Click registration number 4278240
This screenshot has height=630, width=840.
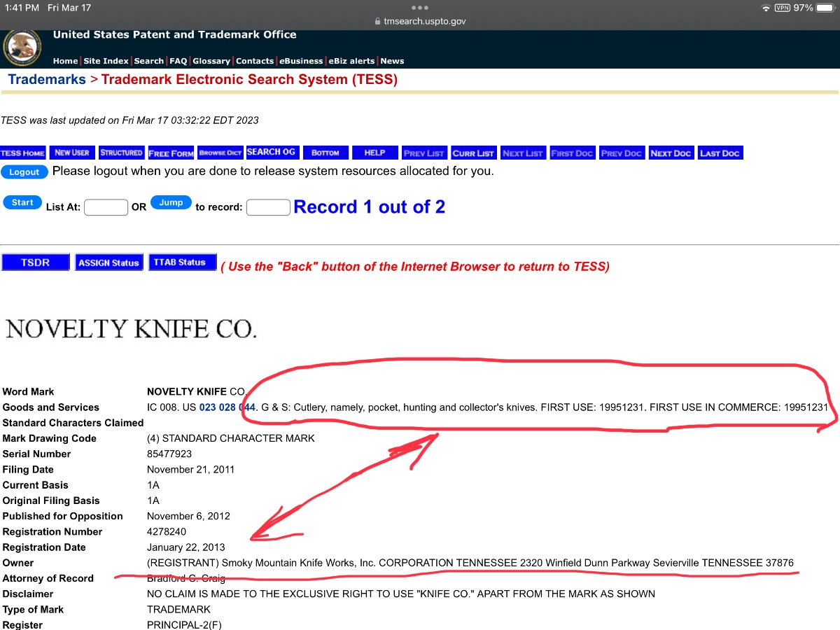[x=167, y=532]
